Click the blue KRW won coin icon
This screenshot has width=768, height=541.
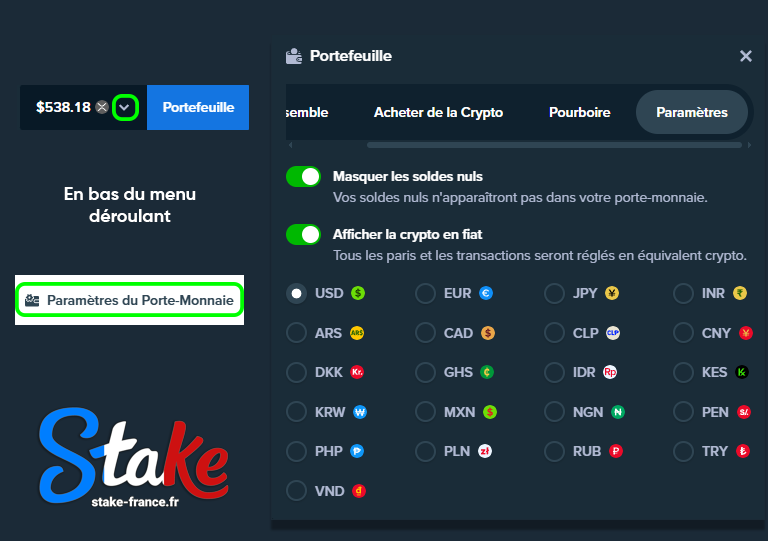(360, 411)
